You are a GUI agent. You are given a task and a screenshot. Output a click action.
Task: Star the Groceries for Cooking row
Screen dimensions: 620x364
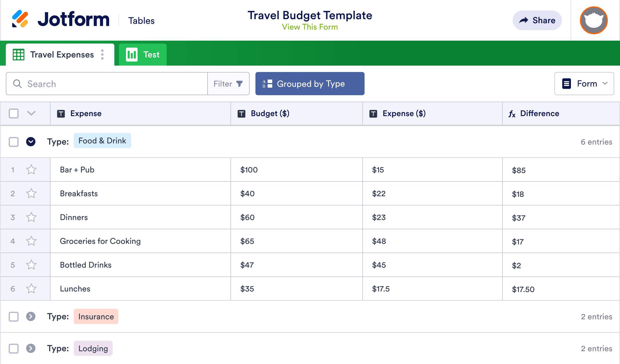(x=31, y=241)
